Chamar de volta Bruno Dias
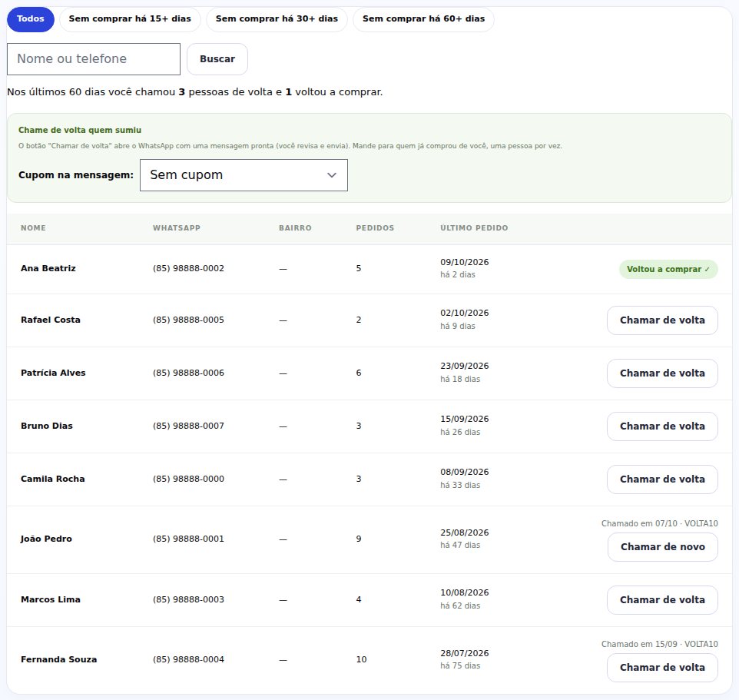The width and height of the screenshot is (739, 700). (662, 426)
